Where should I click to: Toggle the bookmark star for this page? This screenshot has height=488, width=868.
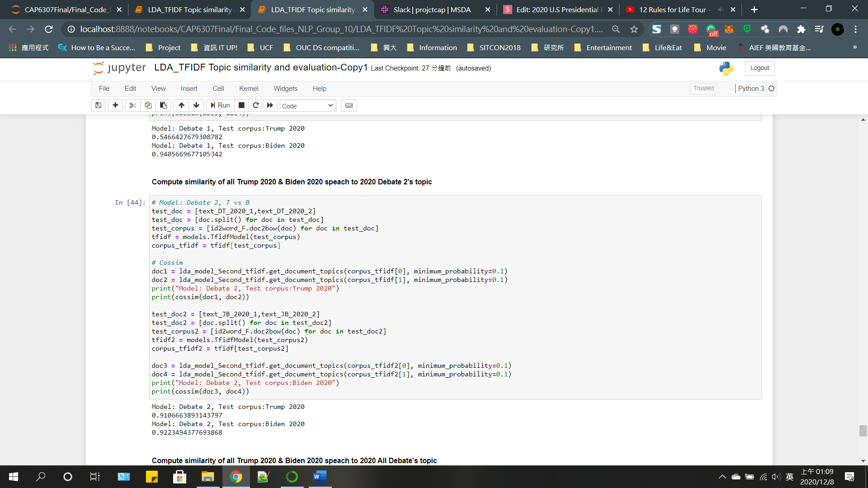pyautogui.click(x=634, y=29)
